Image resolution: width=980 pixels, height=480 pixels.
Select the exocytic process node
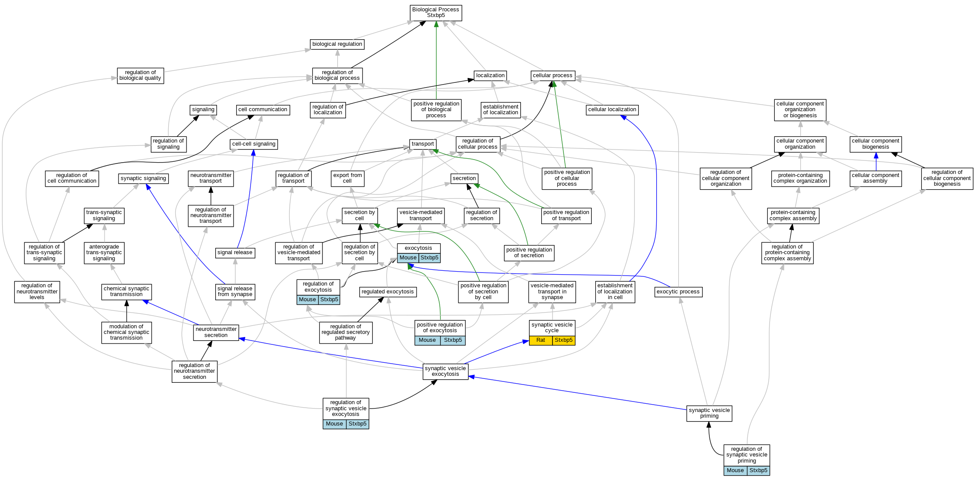(678, 292)
